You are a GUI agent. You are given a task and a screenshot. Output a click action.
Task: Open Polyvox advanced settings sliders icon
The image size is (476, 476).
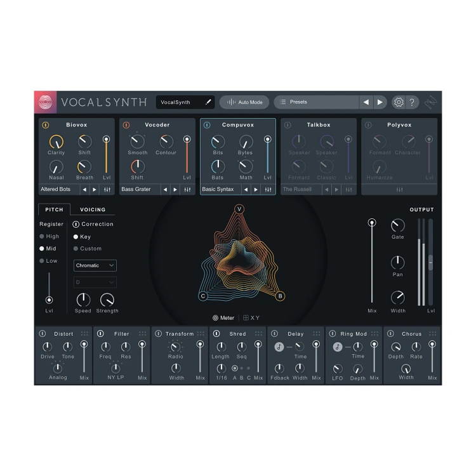pyautogui.click(x=399, y=189)
